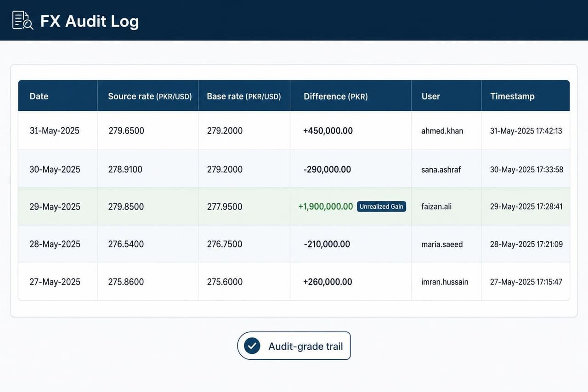Click source rate 275.8600
The height and width of the screenshot is (392, 588).
pyautogui.click(x=126, y=282)
